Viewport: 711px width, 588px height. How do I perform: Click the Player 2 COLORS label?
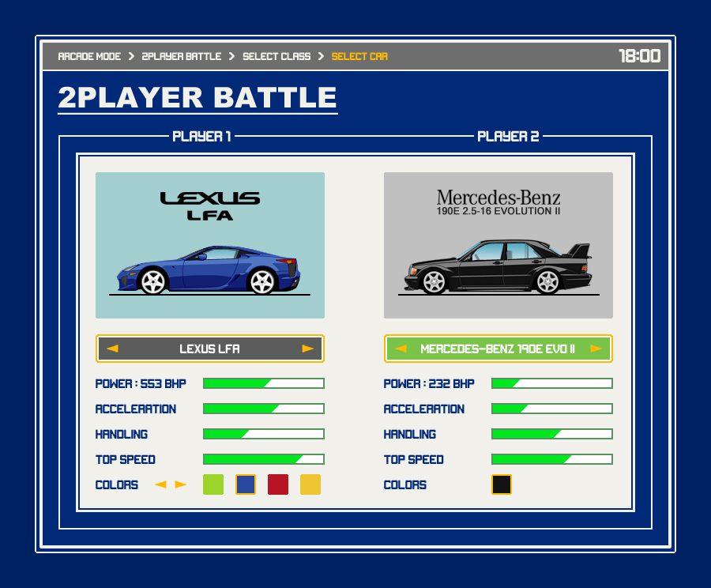click(x=405, y=485)
